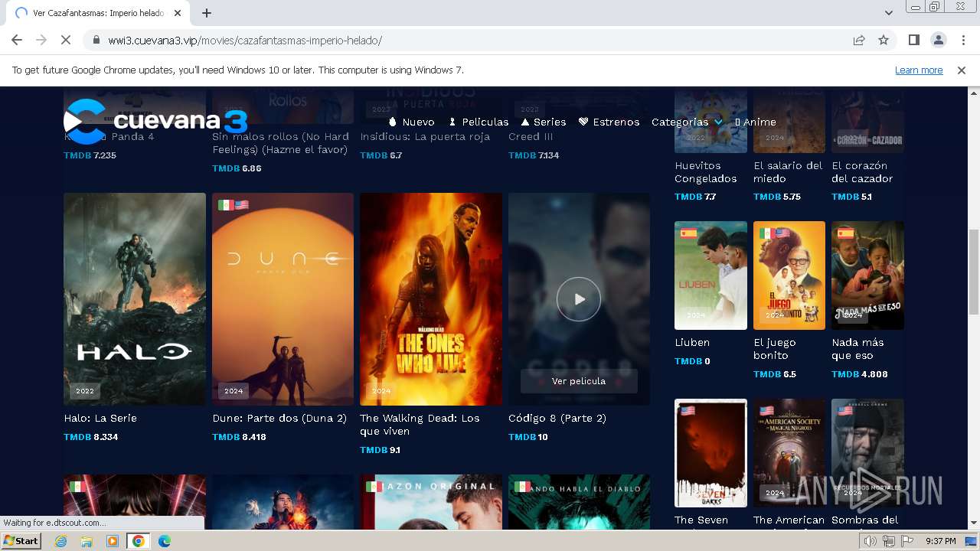Screen dimensions: 980x551
Task: Click the Creed III title
Action: click(x=531, y=136)
